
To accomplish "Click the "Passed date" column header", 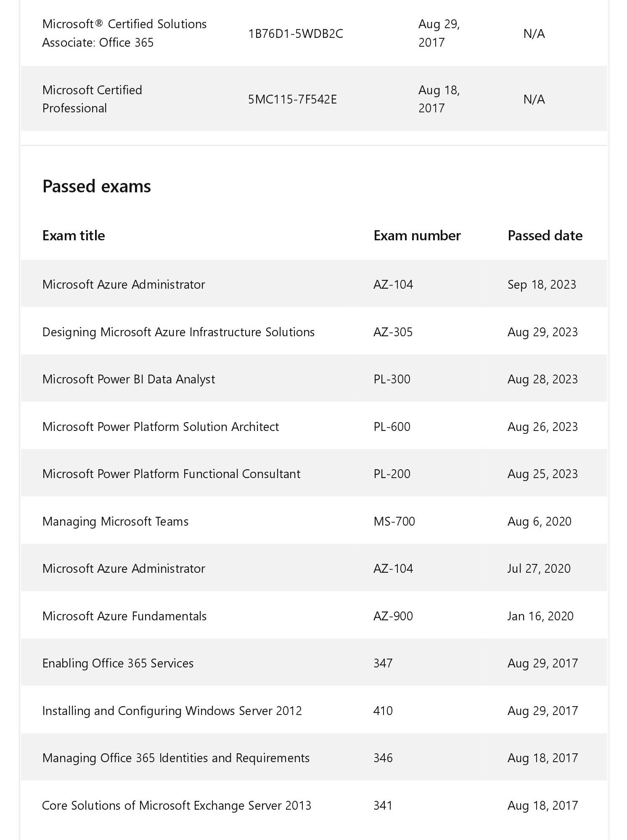I will [x=545, y=236].
